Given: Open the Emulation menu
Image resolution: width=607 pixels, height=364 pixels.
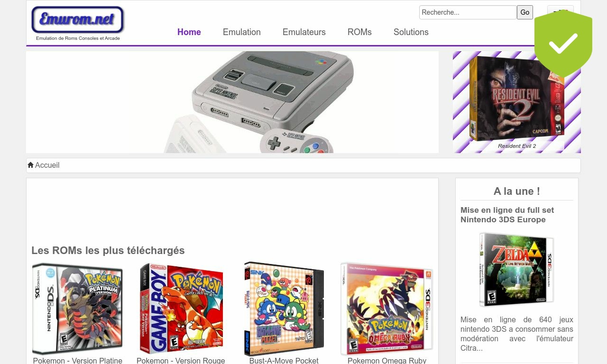Looking at the screenshot, I should (242, 32).
